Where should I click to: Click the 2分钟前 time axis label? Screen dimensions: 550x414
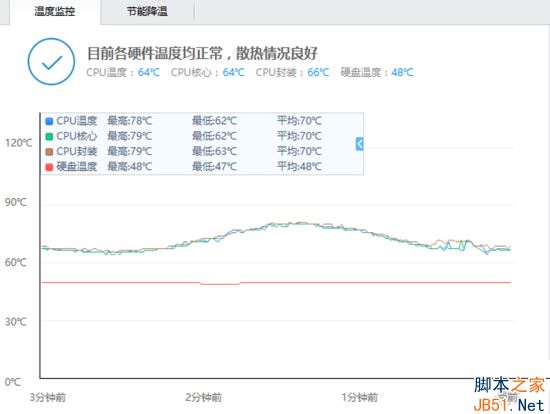203,398
